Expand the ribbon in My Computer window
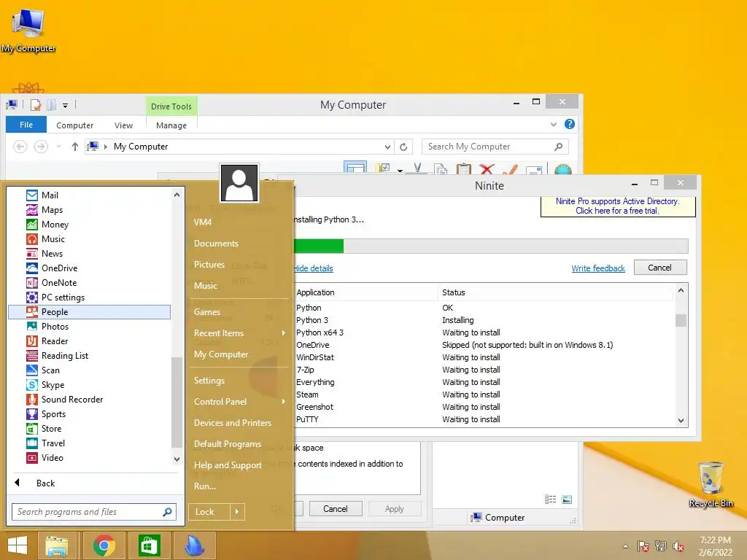 pos(554,124)
